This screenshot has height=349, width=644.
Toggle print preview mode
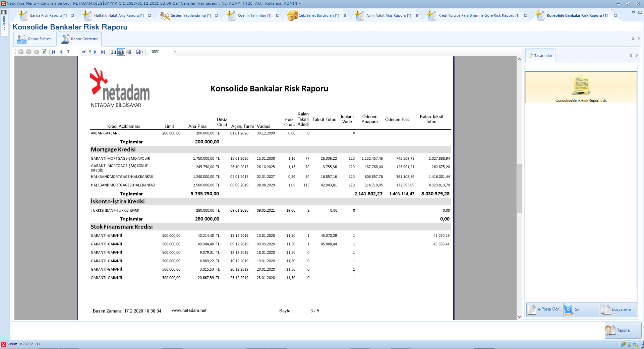tap(121, 52)
